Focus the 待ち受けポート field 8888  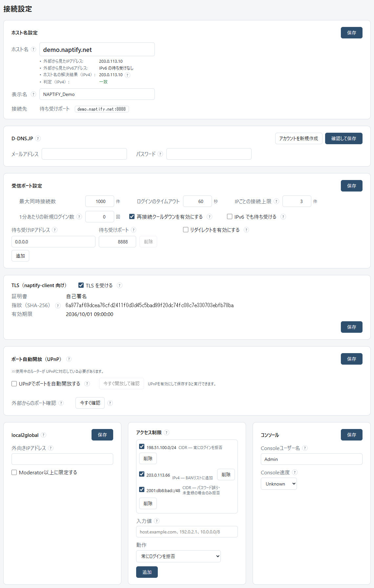pyautogui.click(x=117, y=242)
